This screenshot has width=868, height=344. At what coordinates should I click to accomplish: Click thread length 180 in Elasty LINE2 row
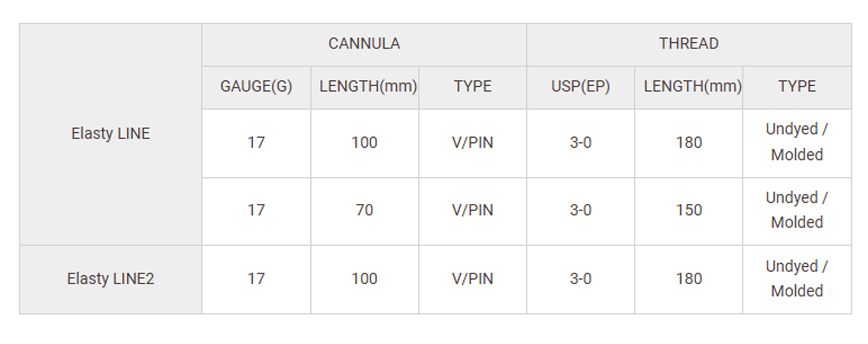(x=689, y=279)
